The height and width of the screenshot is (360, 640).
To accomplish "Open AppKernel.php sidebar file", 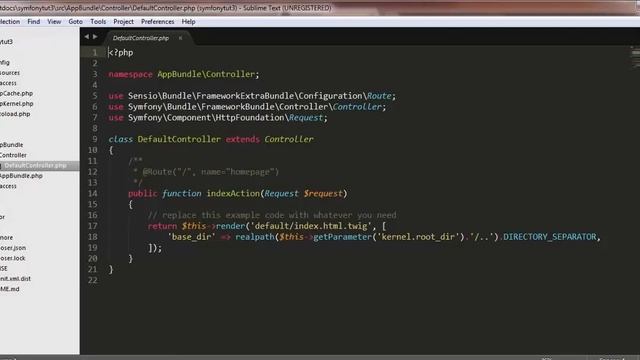I will pos(17,104).
